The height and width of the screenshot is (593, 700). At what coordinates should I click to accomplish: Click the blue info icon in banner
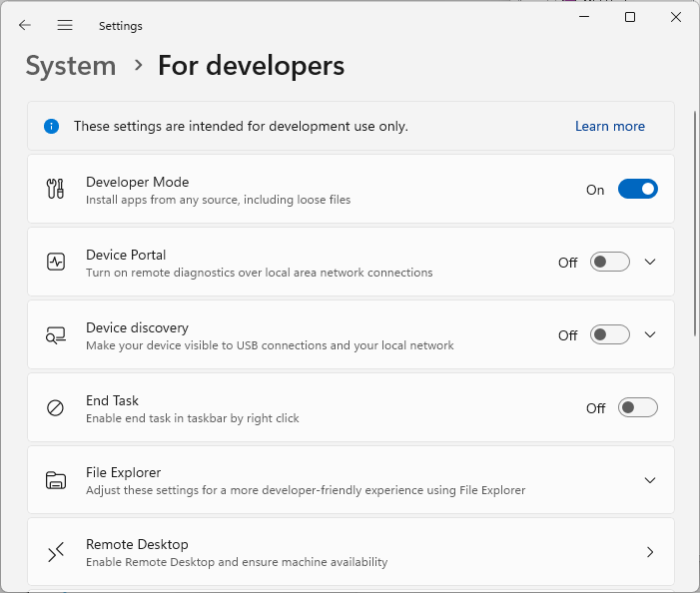coord(51,127)
